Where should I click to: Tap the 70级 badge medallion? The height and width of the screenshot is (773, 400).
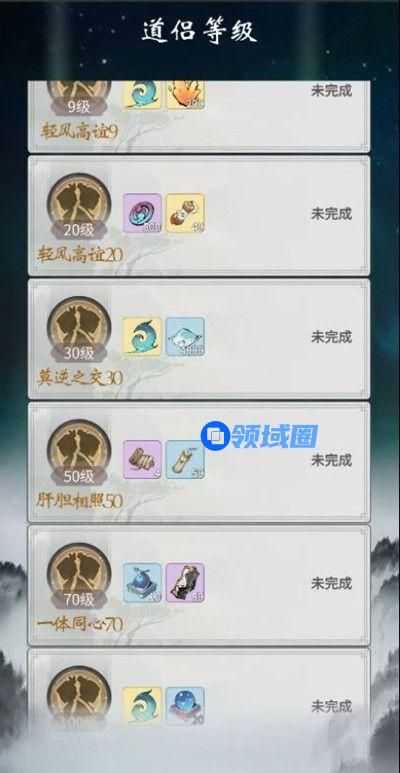click(x=79, y=576)
